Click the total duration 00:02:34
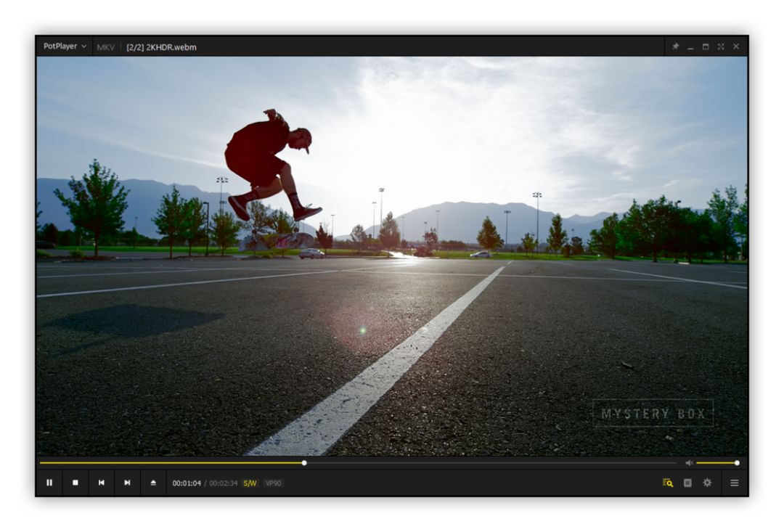Viewport: 784px width, 532px height. [x=224, y=483]
